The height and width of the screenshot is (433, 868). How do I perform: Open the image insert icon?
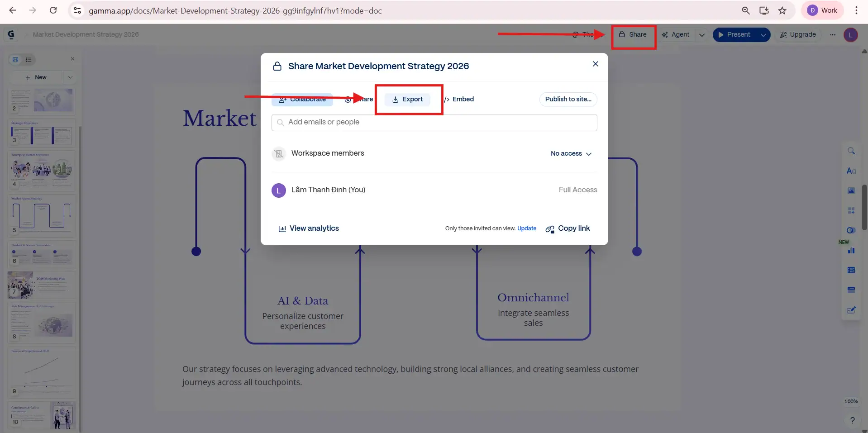tap(852, 190)
